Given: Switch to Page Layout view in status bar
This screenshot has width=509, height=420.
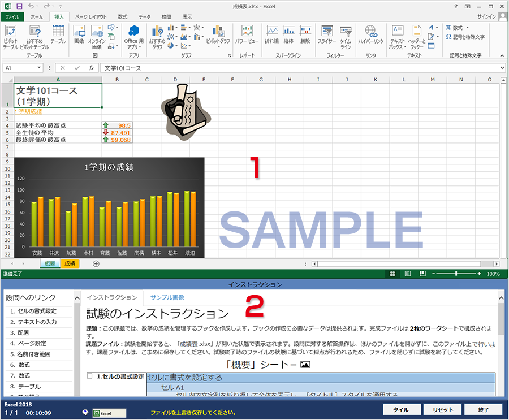Looking at the screenshot, I should coord(407,274).
